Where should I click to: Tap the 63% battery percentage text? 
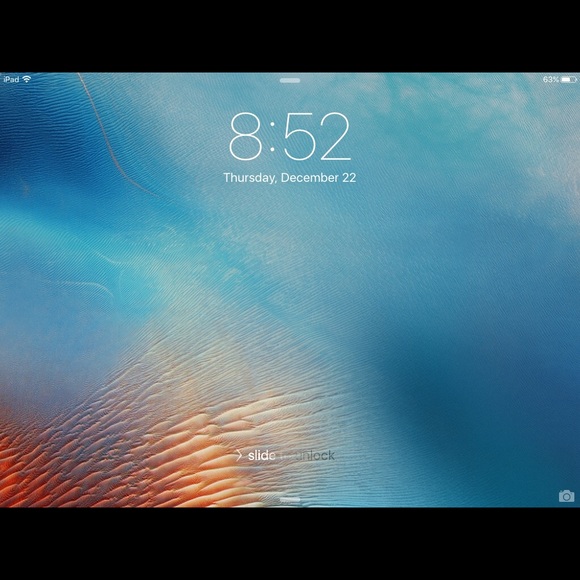point(551,79)
